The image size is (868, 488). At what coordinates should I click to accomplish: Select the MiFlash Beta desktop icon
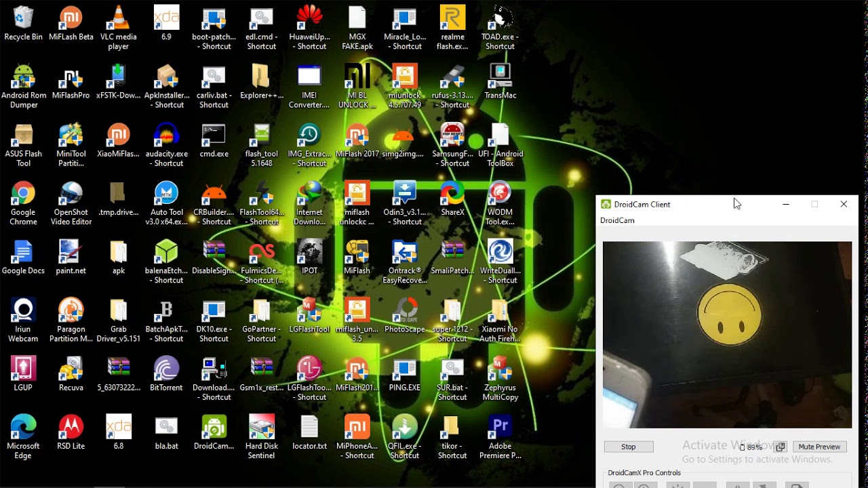point(71,23)
